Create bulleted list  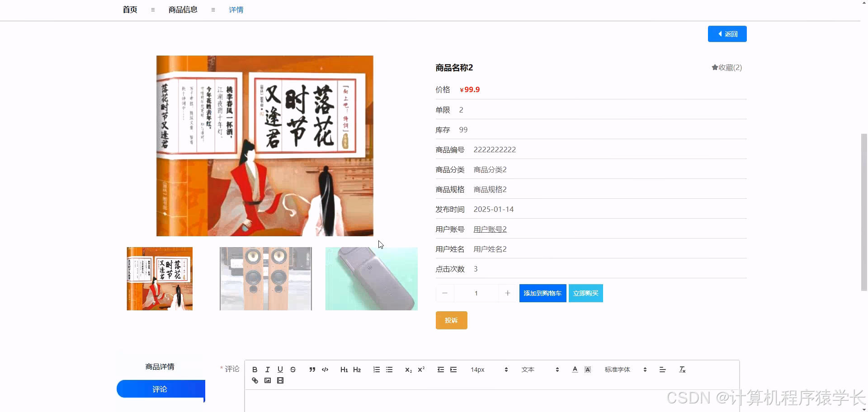389,370
